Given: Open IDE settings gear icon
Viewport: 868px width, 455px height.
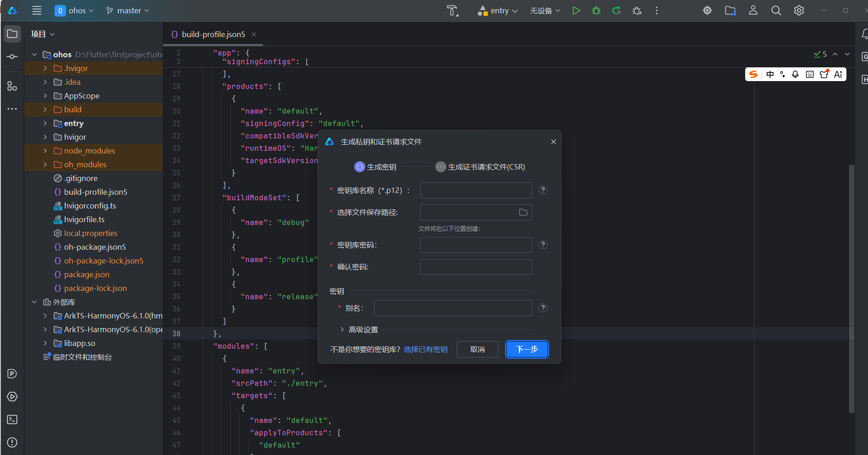Looking at the screenshot, I should click(799, 11).
